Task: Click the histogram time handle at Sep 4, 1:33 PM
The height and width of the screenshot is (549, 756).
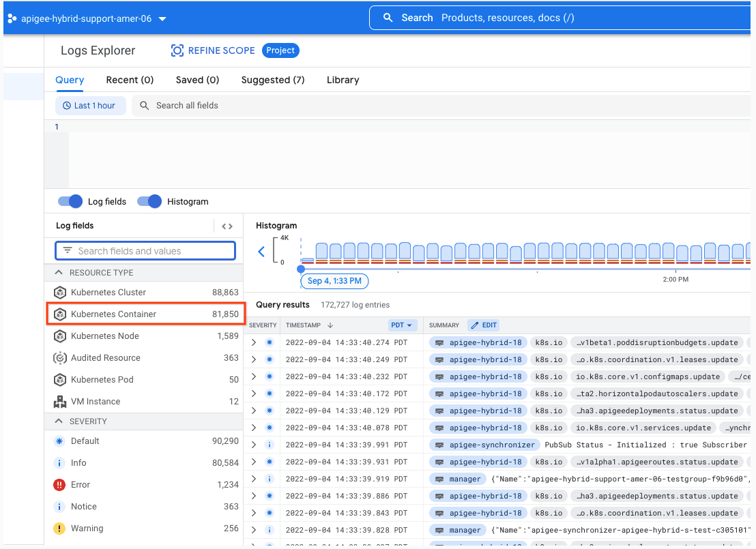Action: click(x=301, y=269)
